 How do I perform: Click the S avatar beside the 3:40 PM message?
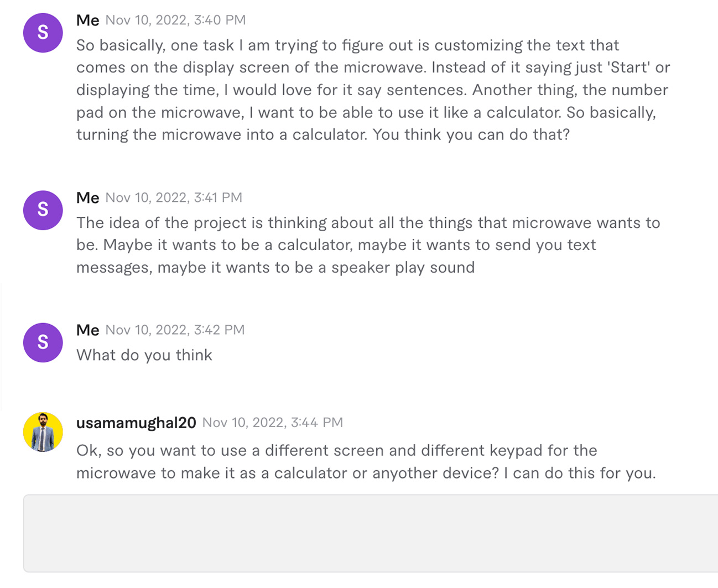click(x=43, y=33)
